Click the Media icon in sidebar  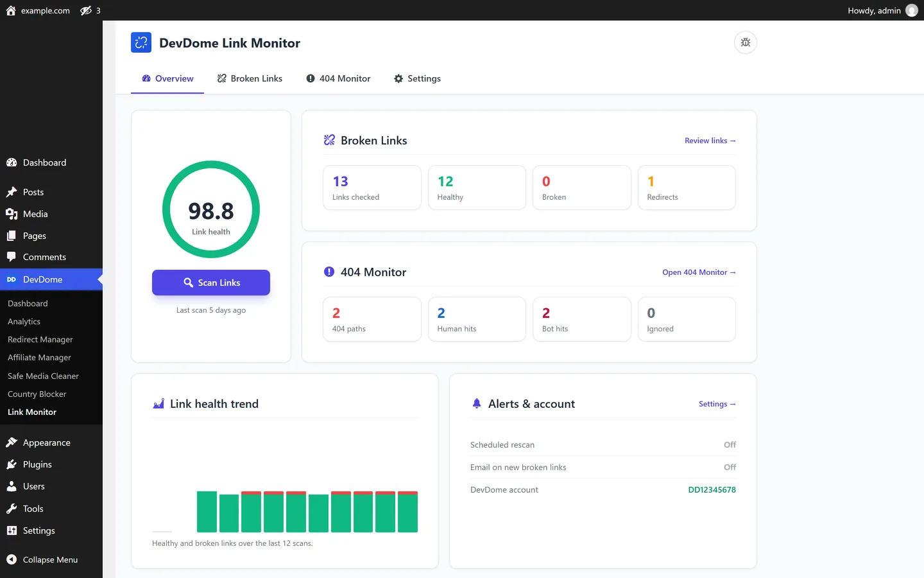12,214
